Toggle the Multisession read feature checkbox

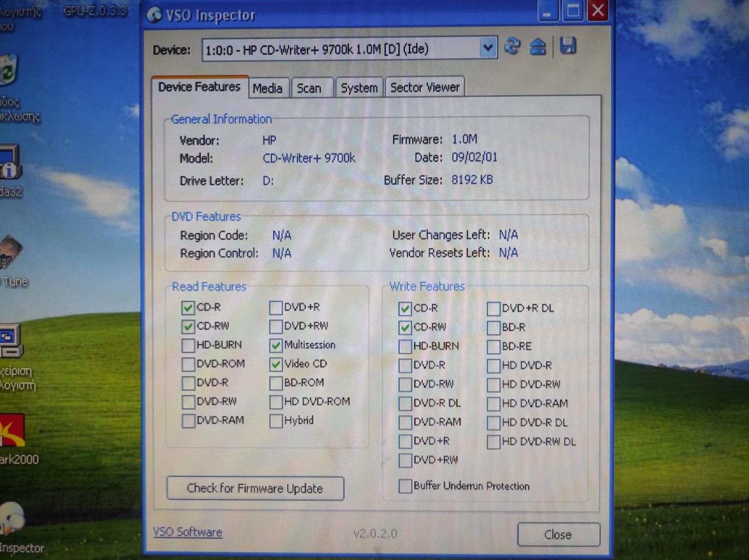(275, 345)
